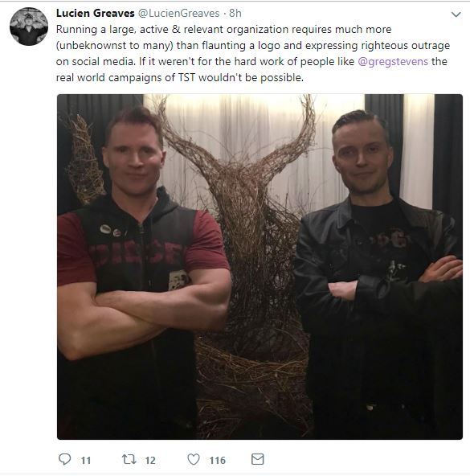View the like count showing 116
Screen dimensions: 470x476
pyautogui.click(x=218, y=461)
